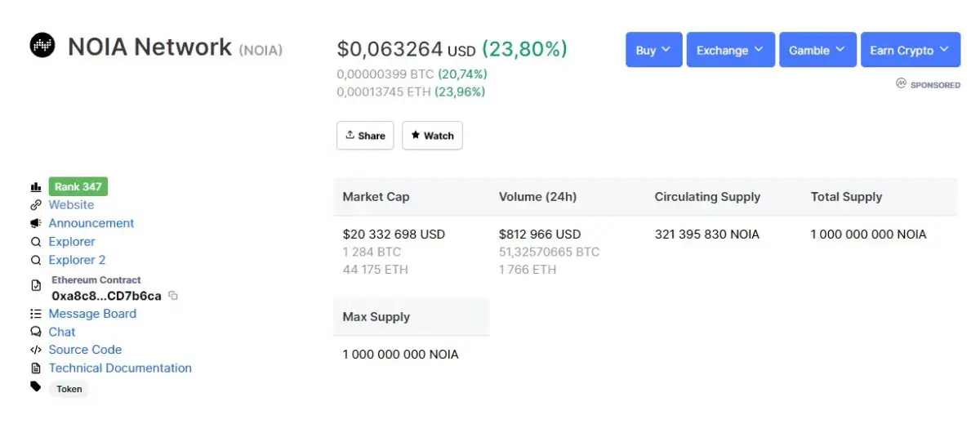This screenshot has height=429, width=980.
Task: Click the Rank 347 badge
Action: [78, 187]
